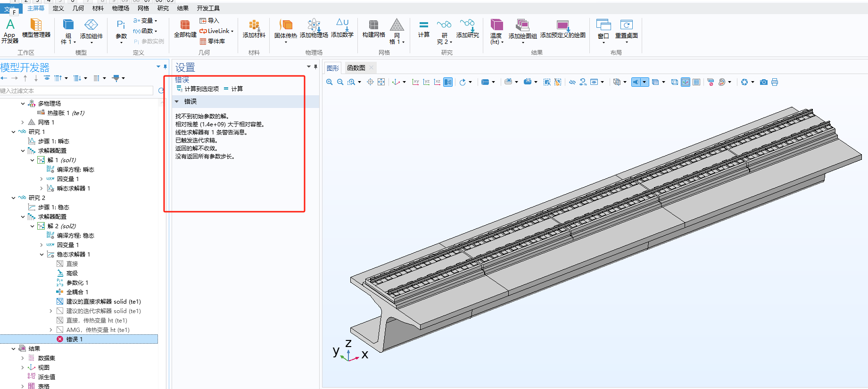Open the 函数 dropdown in ribbon
Viewport: 868px width, 389px height.
(145, 31)
